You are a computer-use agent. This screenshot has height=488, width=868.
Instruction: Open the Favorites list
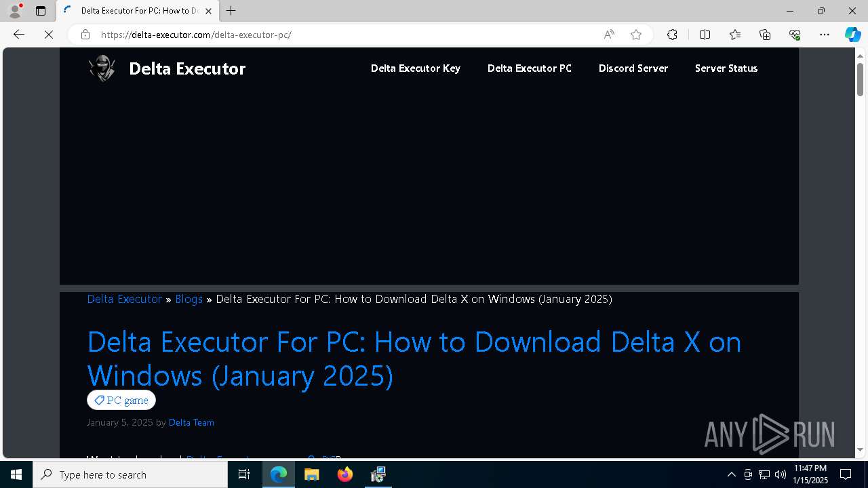point(735,35)
